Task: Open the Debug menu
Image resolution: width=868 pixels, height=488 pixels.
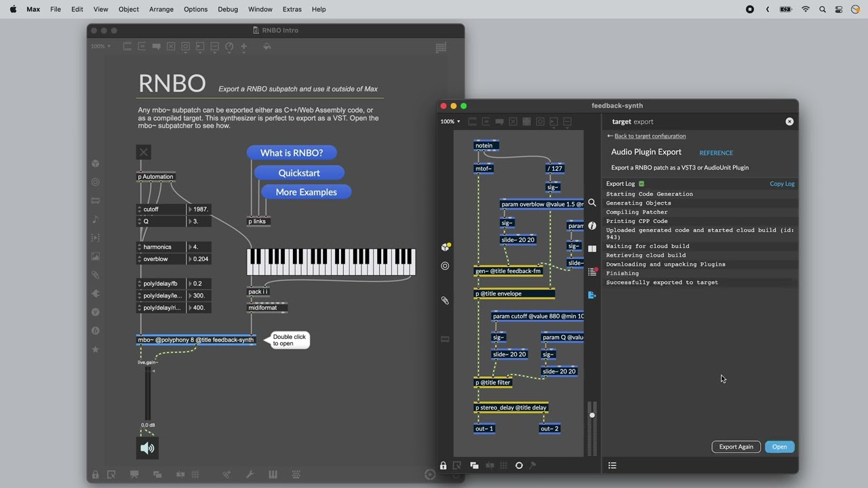Action: [228, 9]
